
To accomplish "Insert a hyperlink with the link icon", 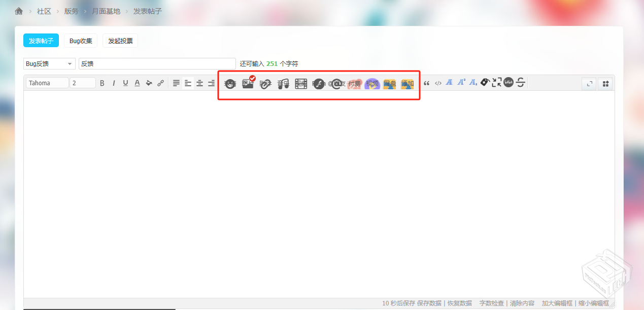I will (x=160, y=83).
